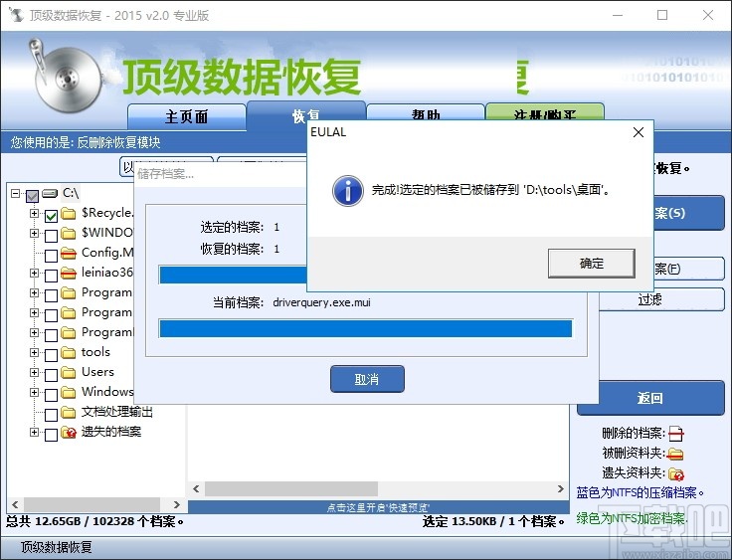The height and width of the screenshot is (560, 732).
Task: Click the 遗失的档案 lost folder icon
Action: pyautogui.click(x=69, y=433)
